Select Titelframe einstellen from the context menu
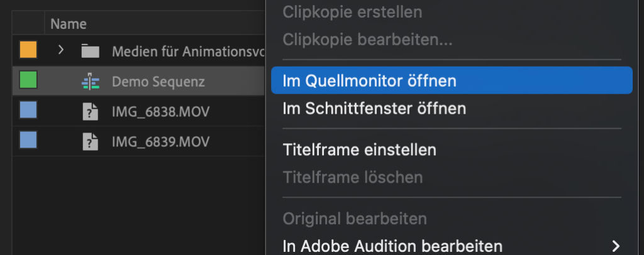The width and height of the screenshot is (644, 255). point(360,150)
